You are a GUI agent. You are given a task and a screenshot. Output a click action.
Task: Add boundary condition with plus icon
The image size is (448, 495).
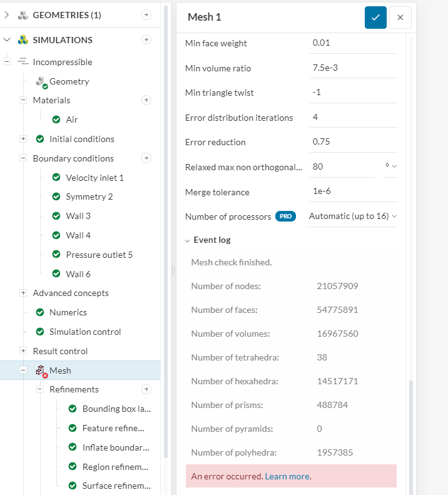click(x=146, y=158)
